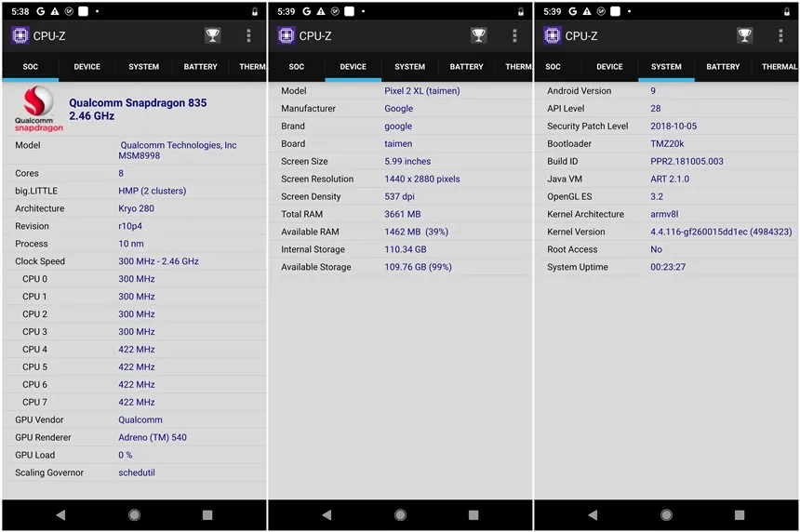Screen dimensions: 800x532
Task: Tap the '00:23:27' system uptime value
Action: pos(668,267)
